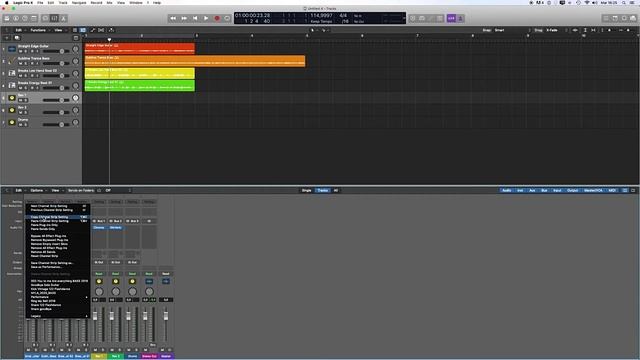
Task: Toggle the purple count-in button
Action: [451, 18]
